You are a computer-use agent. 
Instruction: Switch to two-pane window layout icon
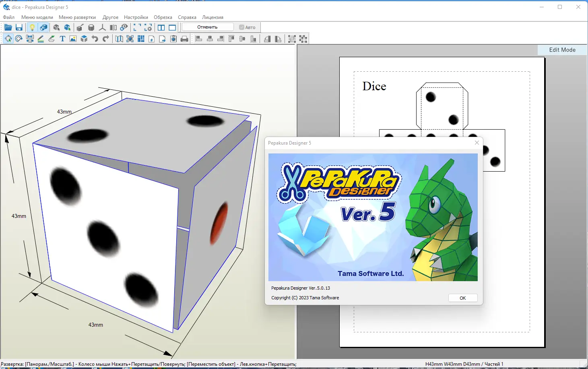pyautogui.click(x=161, y=27)
